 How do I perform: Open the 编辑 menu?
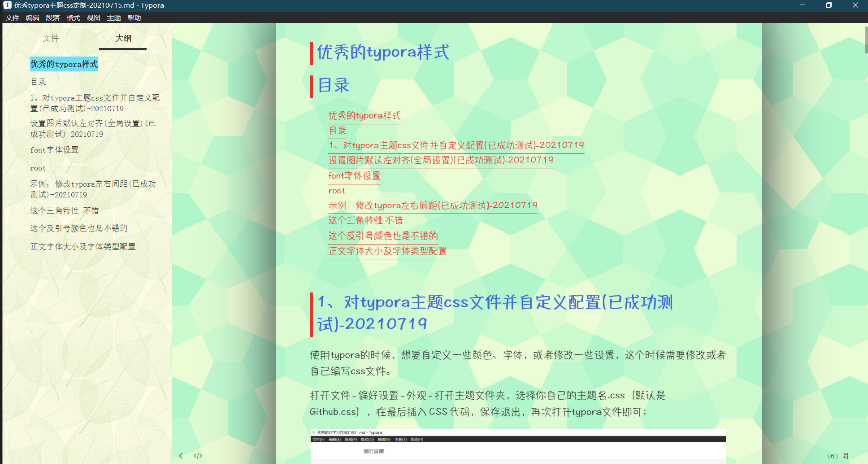(33, 18)
